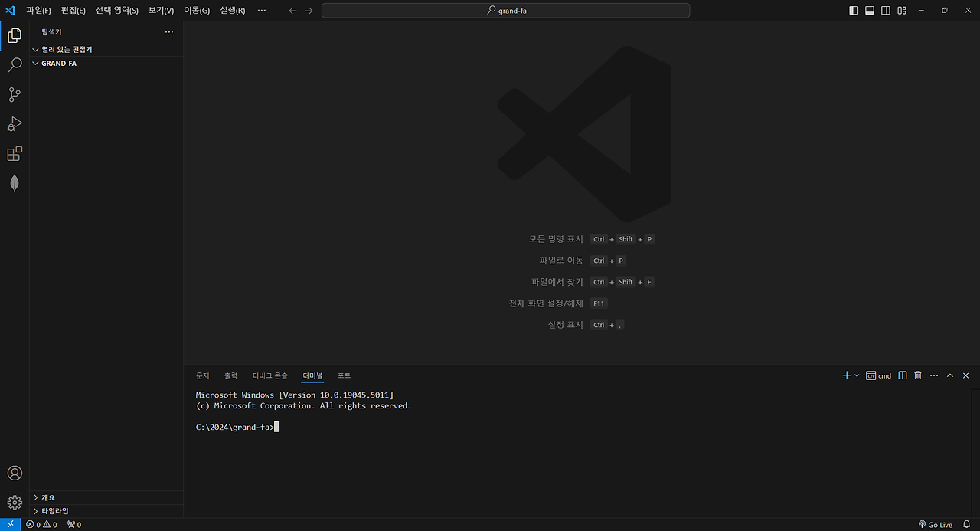Open terminal panel more actions ellipsis

934,375
